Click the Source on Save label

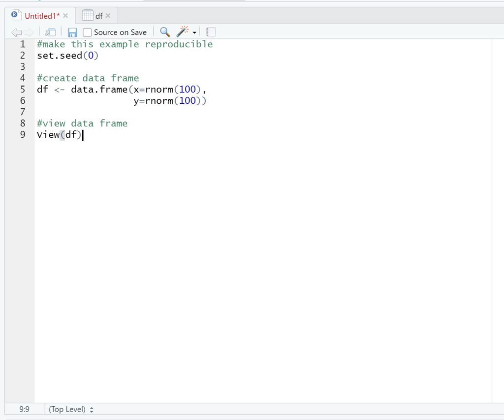(x=120, y=32)
